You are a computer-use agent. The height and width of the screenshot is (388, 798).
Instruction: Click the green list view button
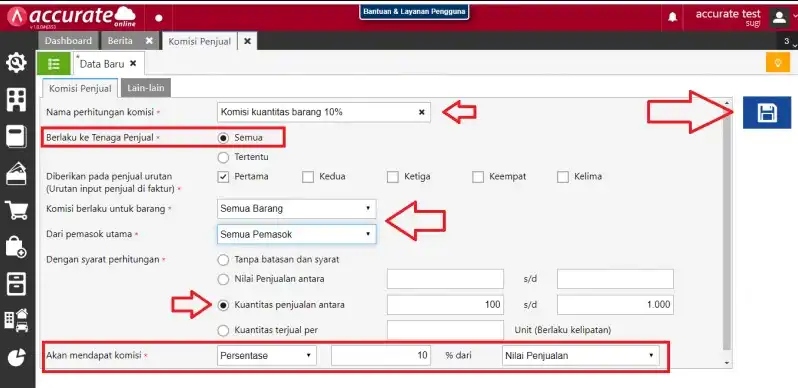click(x=53, y=64)
